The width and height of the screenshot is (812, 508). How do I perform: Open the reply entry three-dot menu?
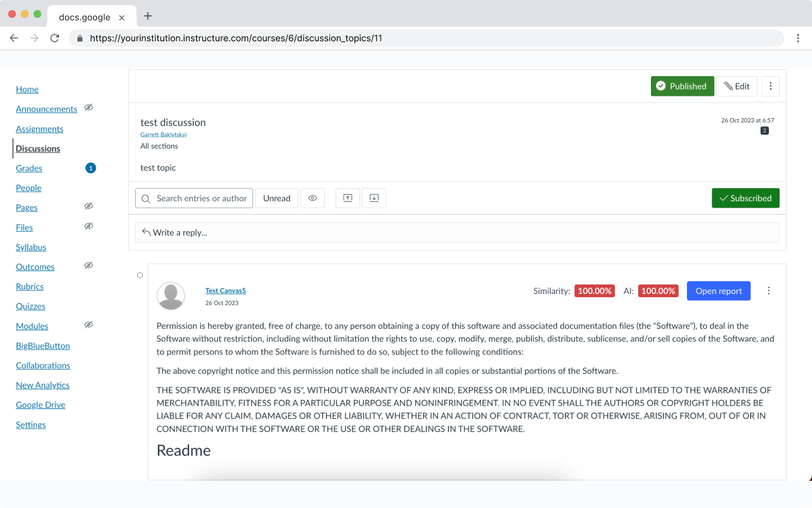click(x=769, y=291)
